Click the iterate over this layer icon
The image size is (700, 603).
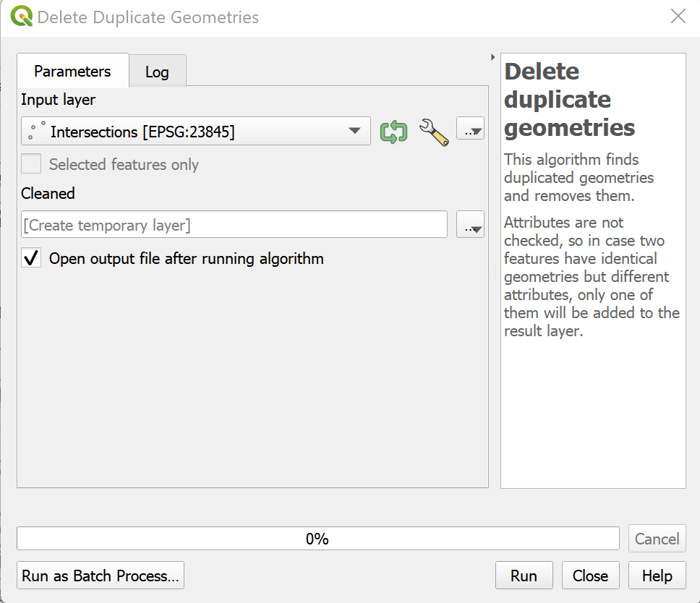pos(393,132)
